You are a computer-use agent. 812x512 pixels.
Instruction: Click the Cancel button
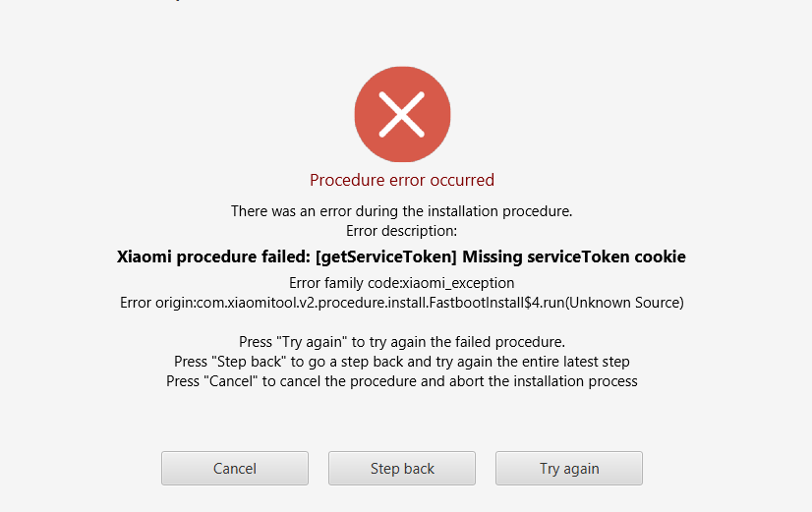(235, 468)
